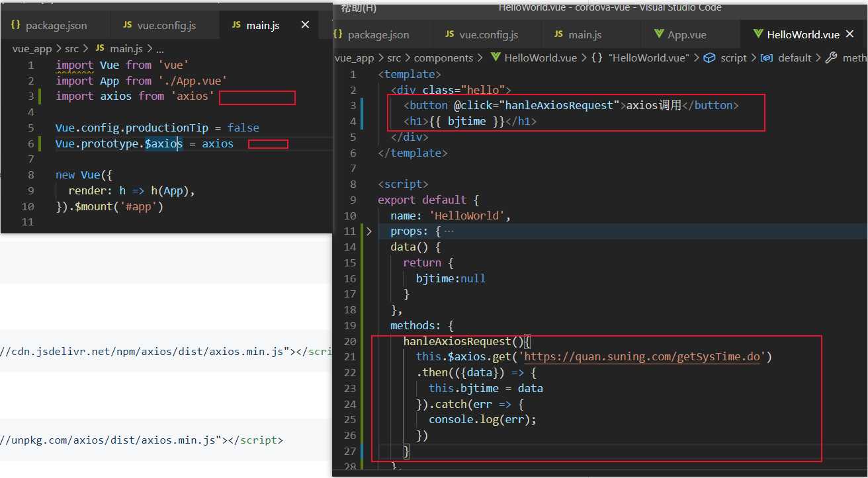Click the Vue icon before HelloWorld.vue breadcrumb
This screenshot has height=478, width=868.
494,58
